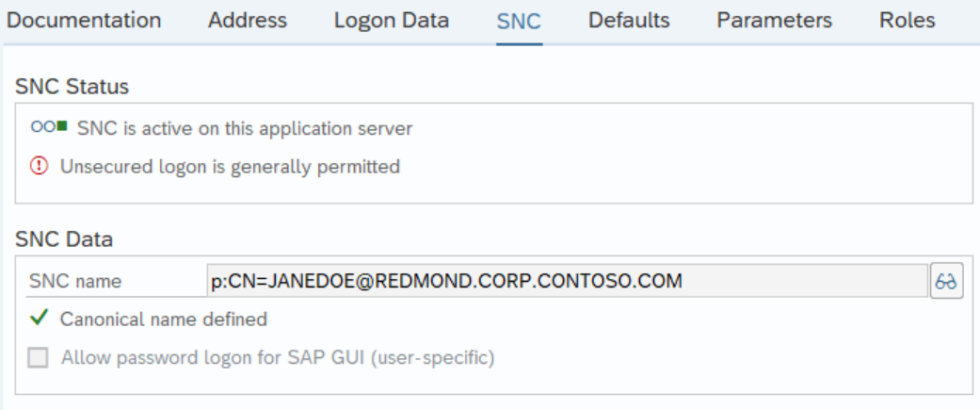
Task: Click the red unsecured logon warning icon
Action: pos(39,167)
